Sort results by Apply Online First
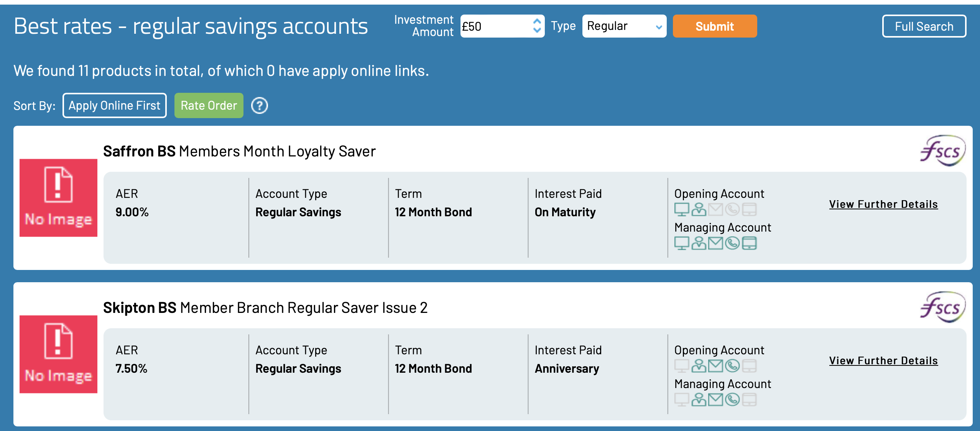 tap(114, 105)
